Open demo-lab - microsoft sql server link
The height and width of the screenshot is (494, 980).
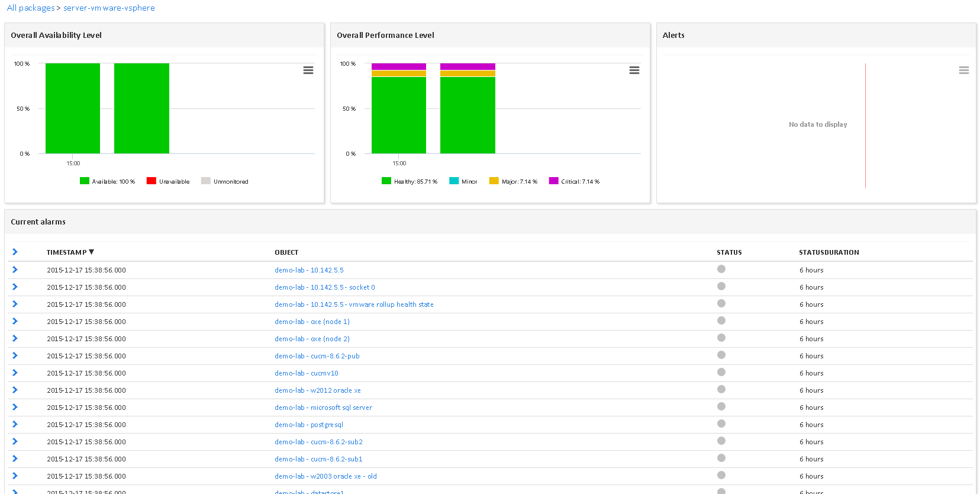pyautogui.click(x=323, y=408)
